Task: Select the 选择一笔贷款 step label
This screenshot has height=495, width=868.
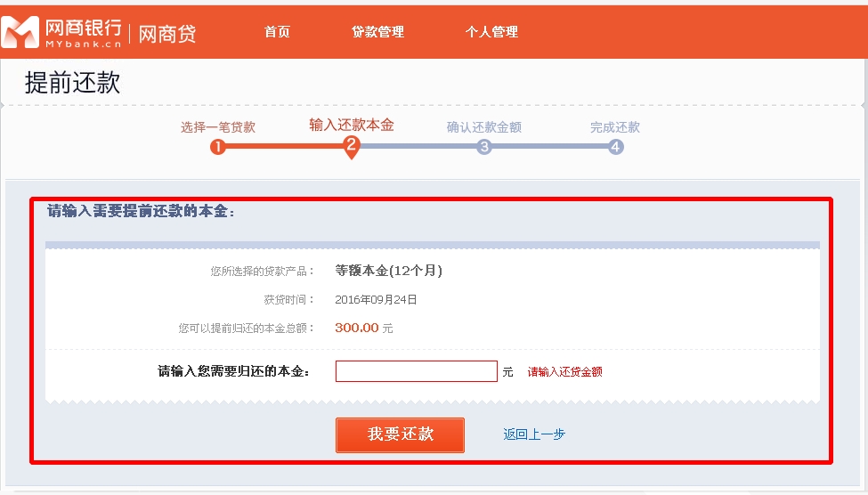Action: (218, 127)
